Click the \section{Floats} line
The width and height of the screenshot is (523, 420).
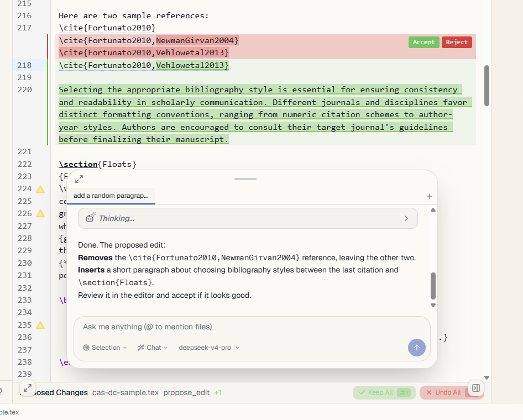(x=98, y=164)
